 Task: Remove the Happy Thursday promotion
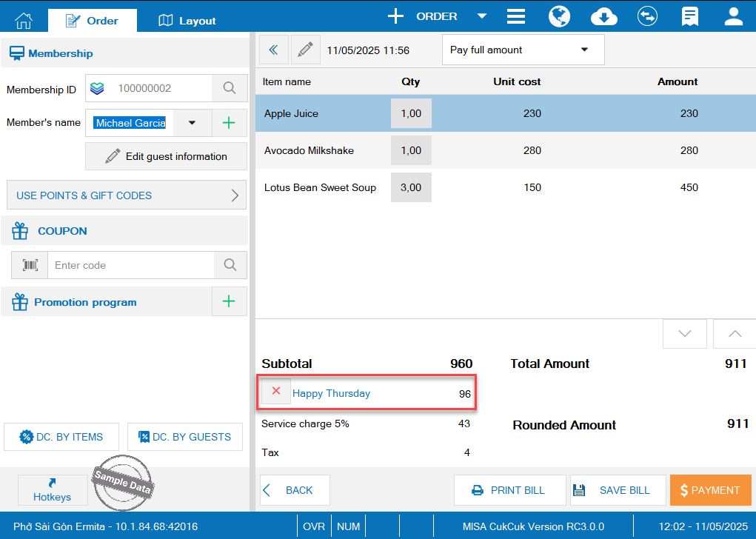(x=276, y=391)
